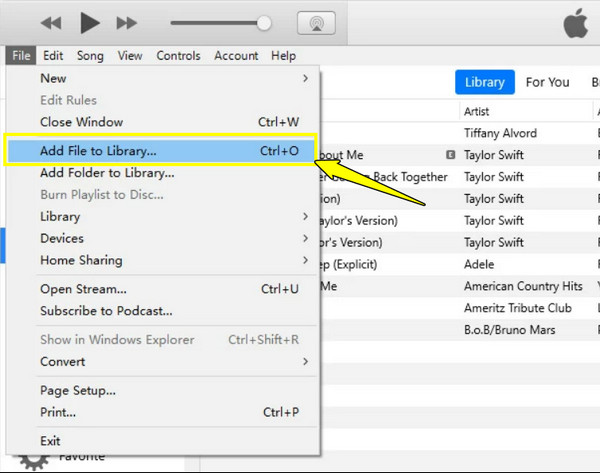600x473 pixels.
Task: Select the American Country Hits row
Action: (460, 286)
